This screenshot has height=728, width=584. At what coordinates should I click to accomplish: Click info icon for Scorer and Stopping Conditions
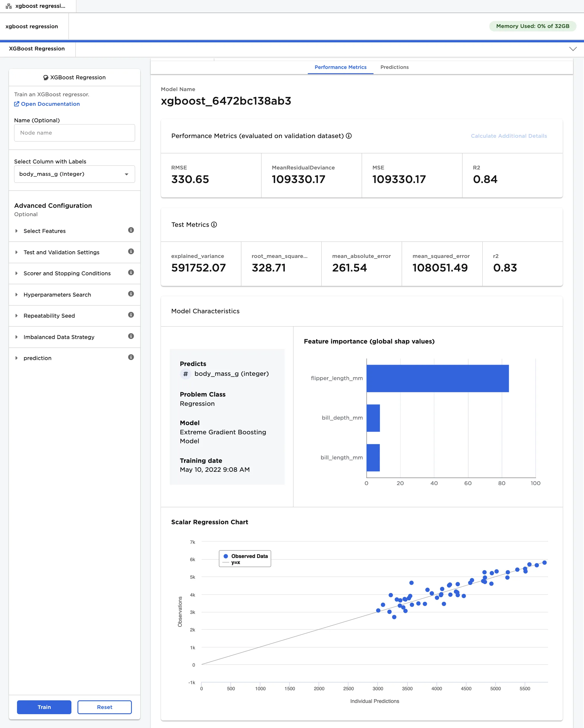tap(131, 272)
